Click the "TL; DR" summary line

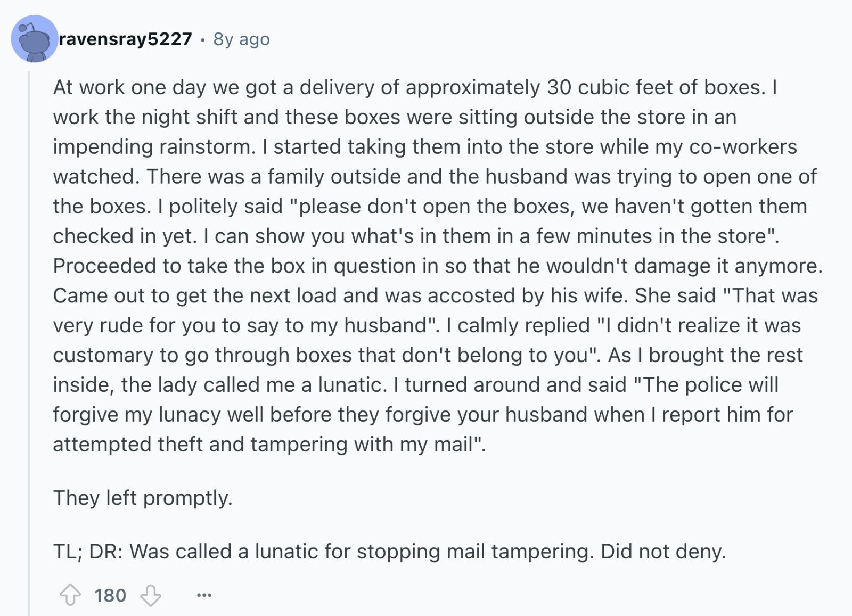pos(389,552)
